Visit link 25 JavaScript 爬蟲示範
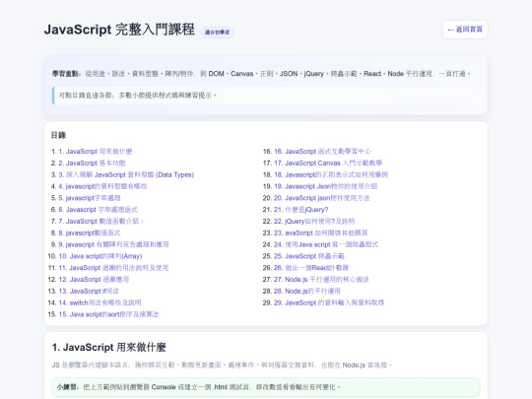532x399 pixels. 309,256
